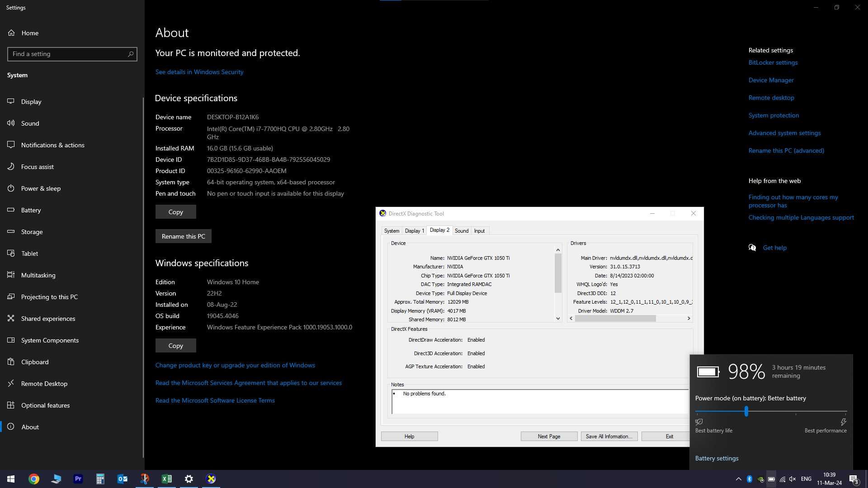This screenshot has width=868, height=488.
Task: Click the file explorer taskbar icon
Action: pyautogui.click(x=56, y=479)
